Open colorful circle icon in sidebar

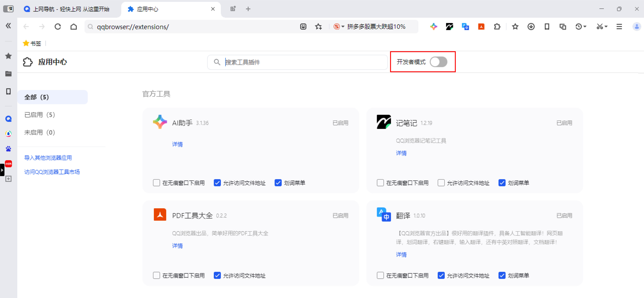point(8,134)
